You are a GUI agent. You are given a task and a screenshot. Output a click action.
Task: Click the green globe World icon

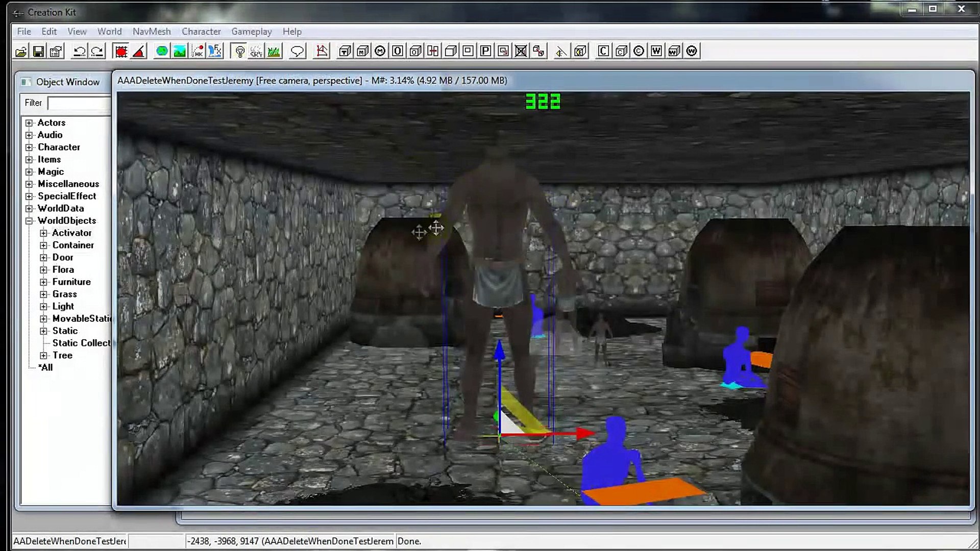(162, 51)
